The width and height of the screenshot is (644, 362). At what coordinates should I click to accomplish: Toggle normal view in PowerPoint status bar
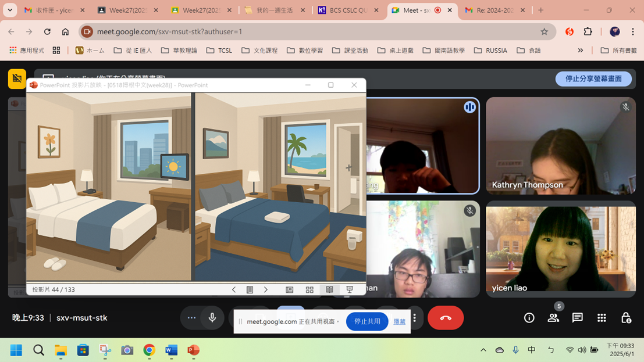(x=289, y=289)
